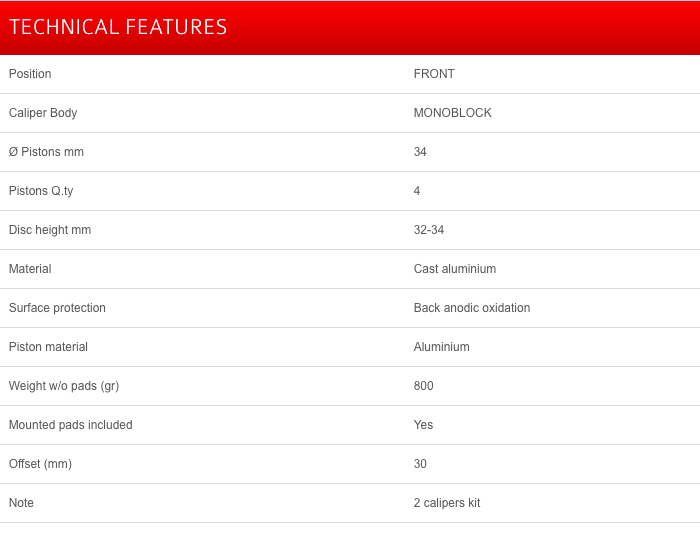Click the Material row label

coord(30,269)
